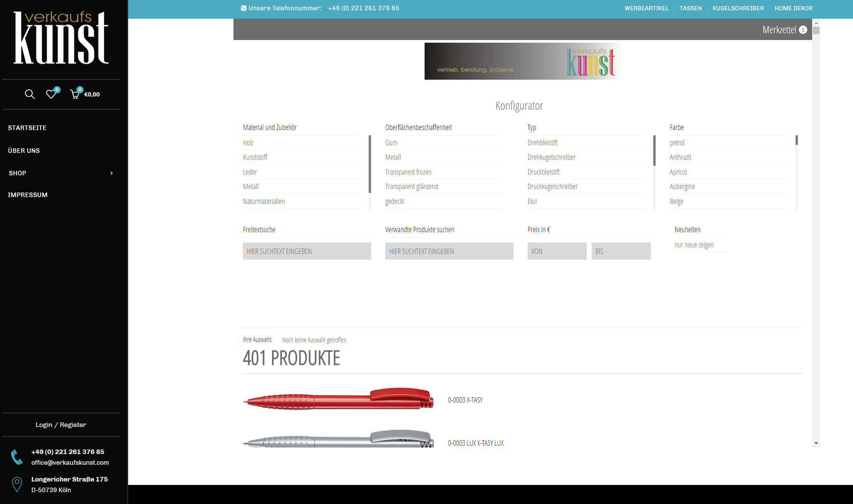The height and width of the screenshot is (504, 853).
Task: Click the Merkzettel counter badge
Action: pyautogui.click(x=803, y=30)
